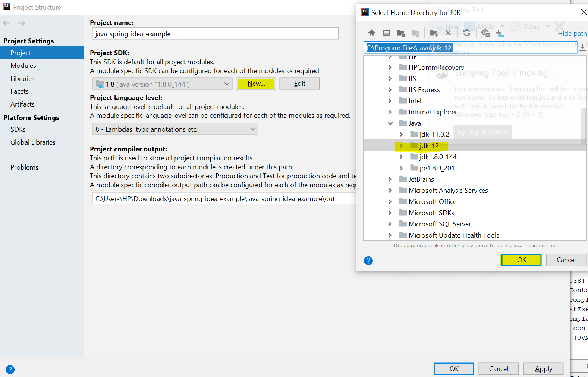The width and height of the screenshot is (588, 377).
Task: Navigate forward in Project Structure
Action: coord(22,23)
